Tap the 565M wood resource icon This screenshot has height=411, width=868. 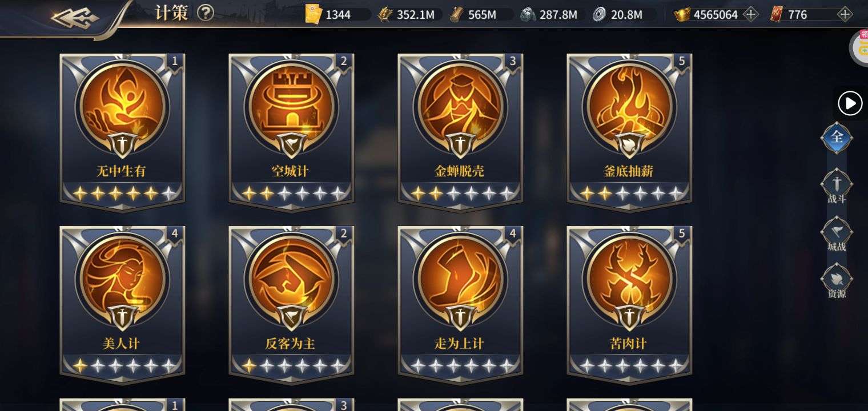456,15
